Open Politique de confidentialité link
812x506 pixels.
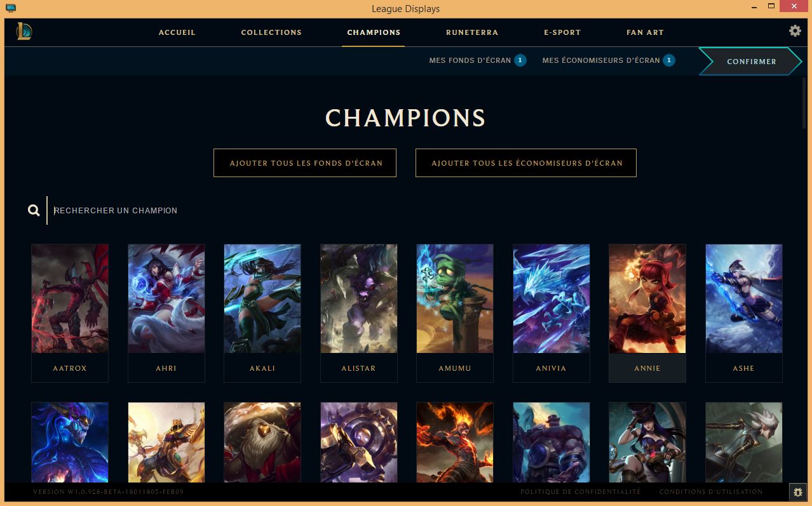pyautogui.click(x=581, y=491)
